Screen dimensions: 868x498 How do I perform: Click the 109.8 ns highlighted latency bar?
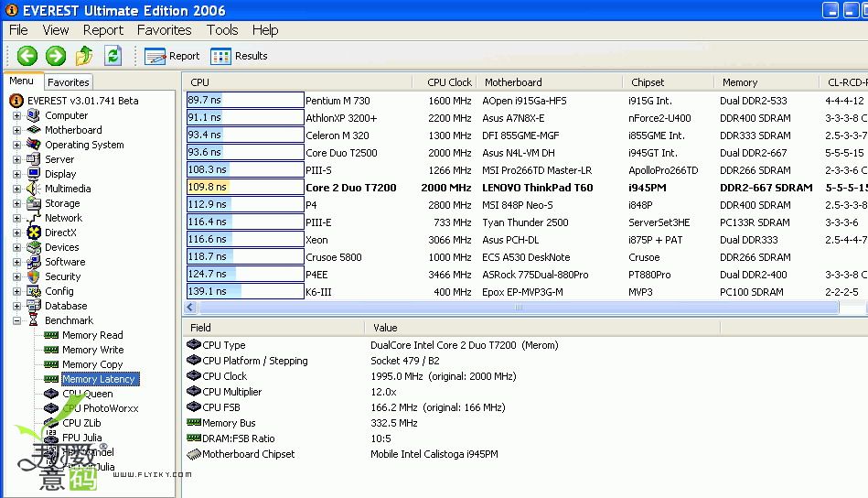(245, 188)
